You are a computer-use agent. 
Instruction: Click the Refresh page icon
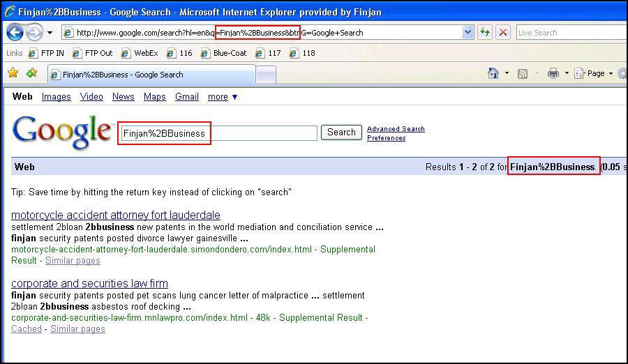click(484, 32)
